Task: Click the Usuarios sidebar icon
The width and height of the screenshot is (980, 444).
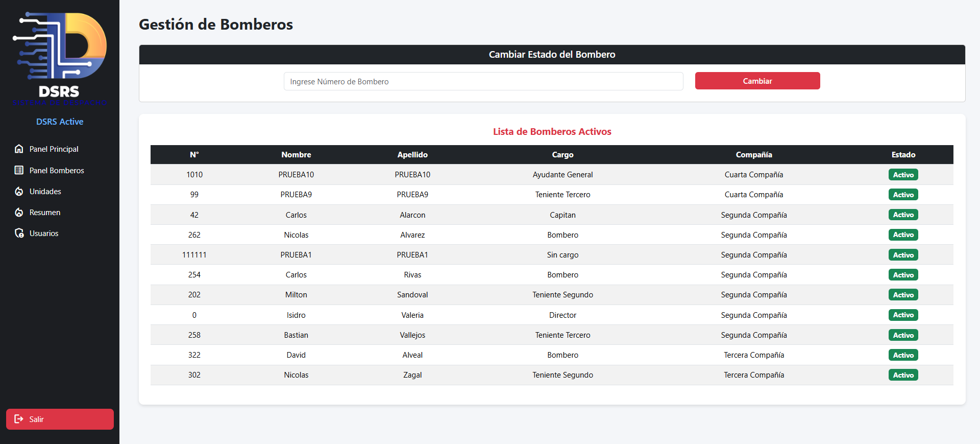Action: point(19,233)
